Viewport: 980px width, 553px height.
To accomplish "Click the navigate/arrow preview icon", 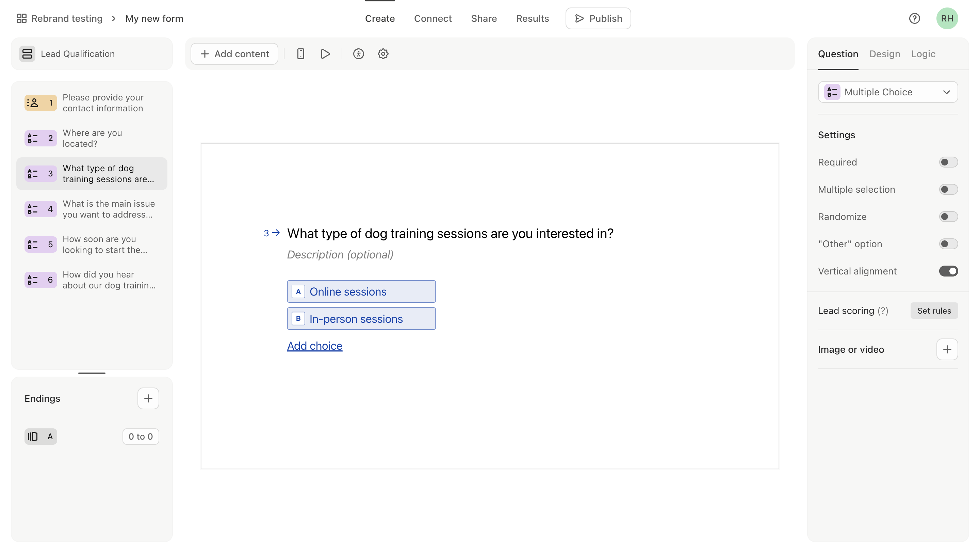I will click(x=326, y=54).
